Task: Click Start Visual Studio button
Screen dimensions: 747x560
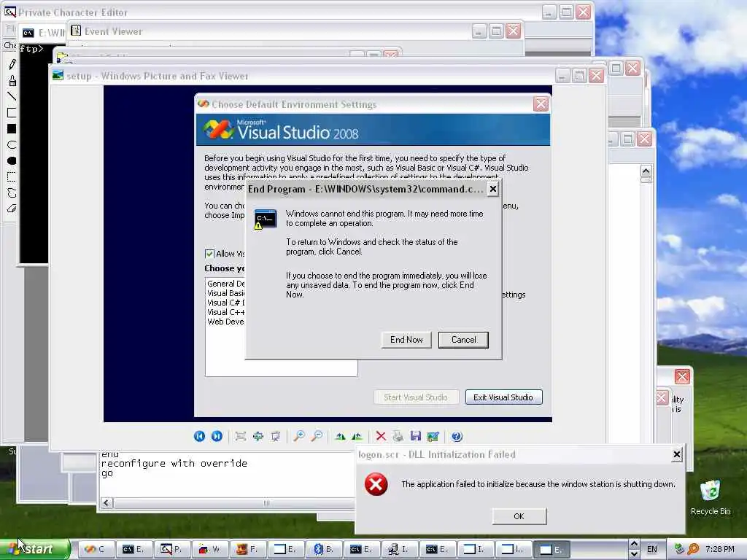Action: (x=416, y=397)
